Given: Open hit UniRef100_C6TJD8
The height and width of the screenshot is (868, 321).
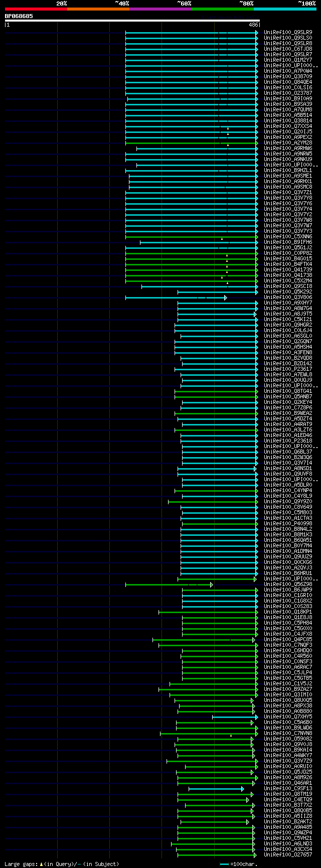Looking at the screenshot, I should [x=288, y=49].
